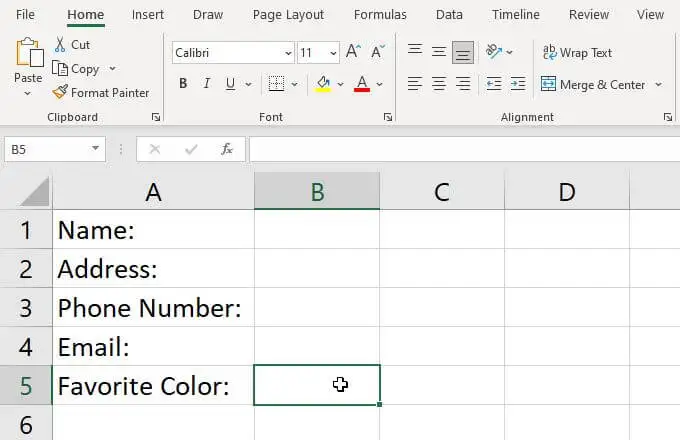Open the Merge & Center dropdown arrow
680x440 pixels.
tap(658, 85)
